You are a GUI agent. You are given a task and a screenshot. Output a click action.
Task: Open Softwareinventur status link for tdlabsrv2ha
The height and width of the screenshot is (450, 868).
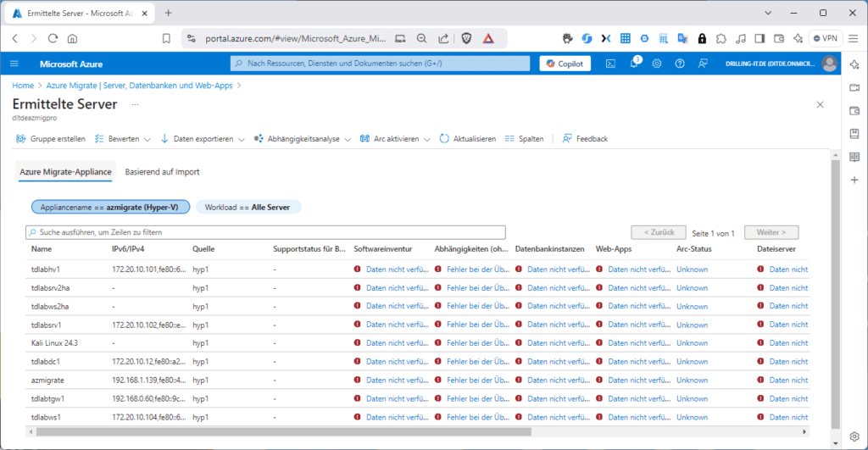(397, 288)
